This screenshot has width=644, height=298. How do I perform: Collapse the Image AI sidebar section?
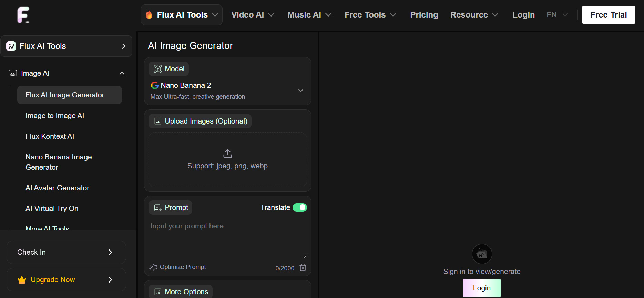(122, 73)
